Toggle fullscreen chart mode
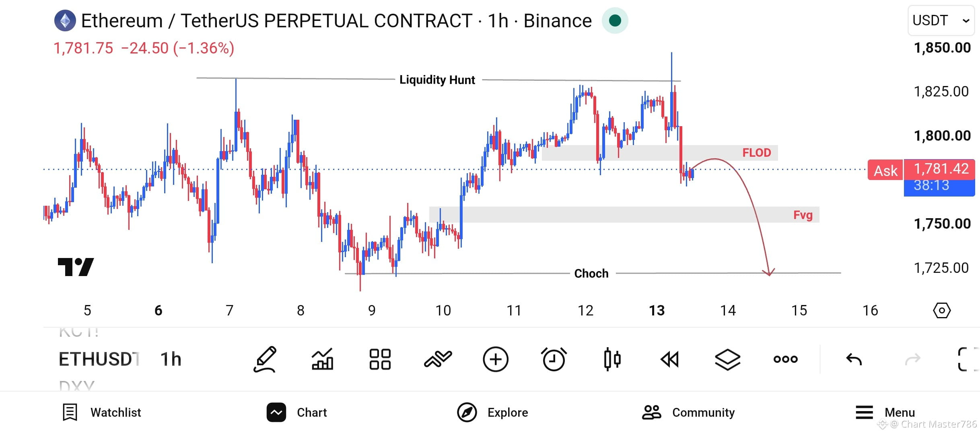 (x=968, y=359)
